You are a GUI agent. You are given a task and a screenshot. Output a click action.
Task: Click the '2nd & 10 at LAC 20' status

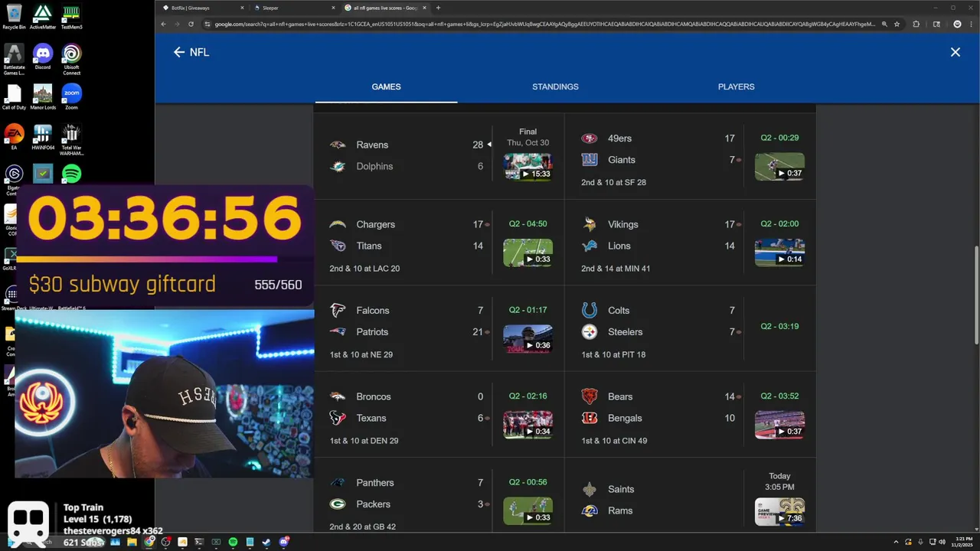coord(364,269)
